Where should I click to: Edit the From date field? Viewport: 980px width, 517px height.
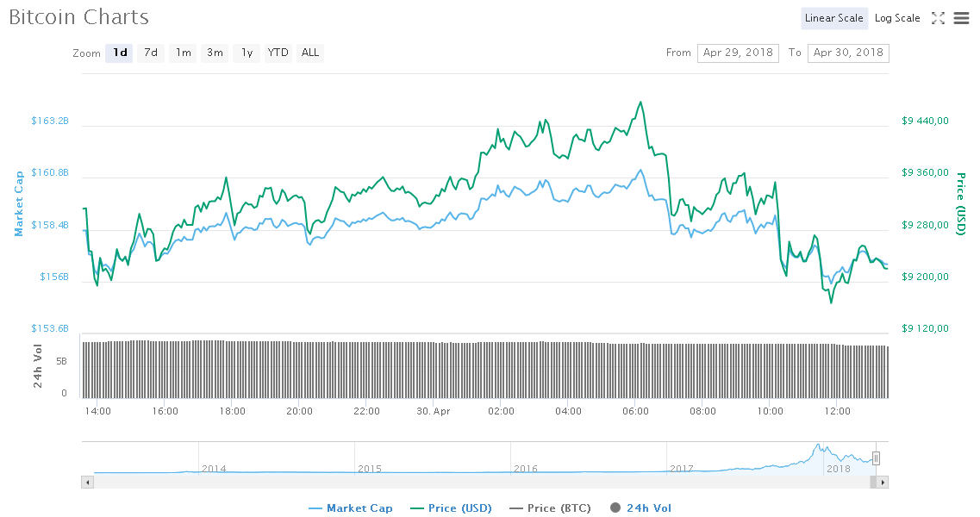[x=738, y=53]
